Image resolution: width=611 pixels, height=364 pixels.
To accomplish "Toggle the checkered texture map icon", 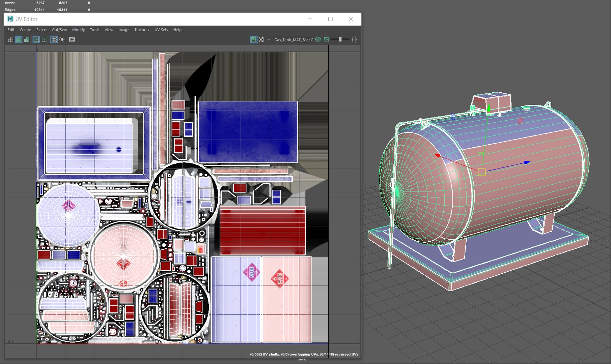I will click(262, 39).
